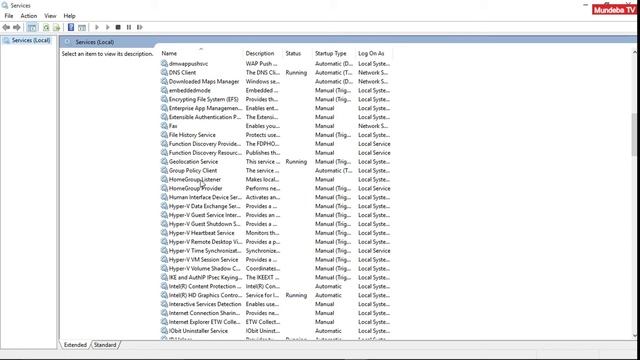The image size is (640, 360).
Task: Select the Enterprise App Management service name
Action: click(205, 108)
